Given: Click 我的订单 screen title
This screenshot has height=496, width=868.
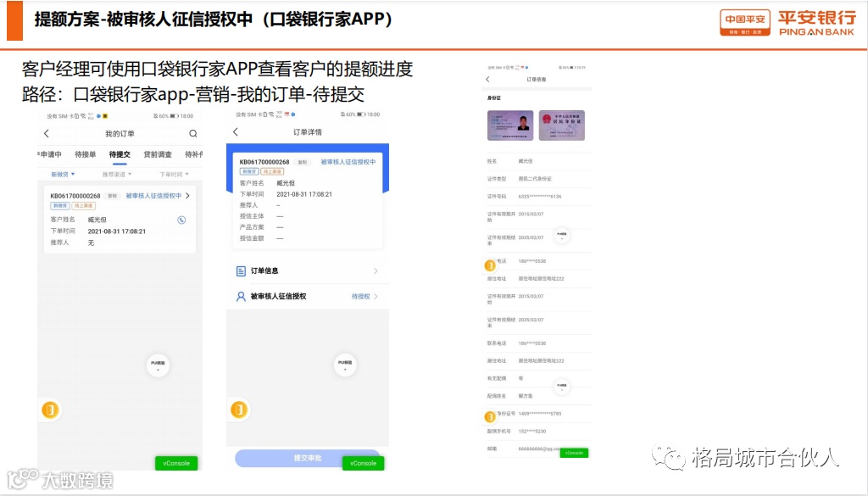Looking at the screenshot, I should point(120,133).
